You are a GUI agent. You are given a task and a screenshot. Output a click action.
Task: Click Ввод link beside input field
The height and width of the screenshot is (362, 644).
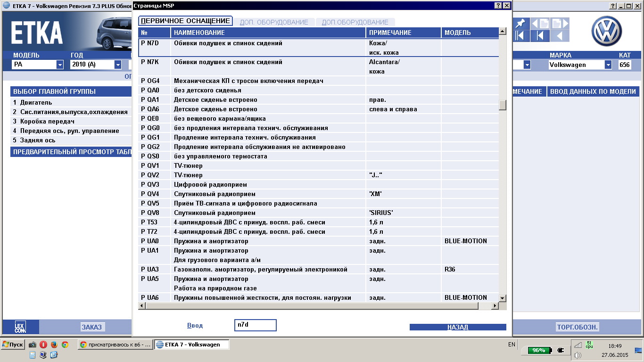pyautogui.click(x=195, y=325)
